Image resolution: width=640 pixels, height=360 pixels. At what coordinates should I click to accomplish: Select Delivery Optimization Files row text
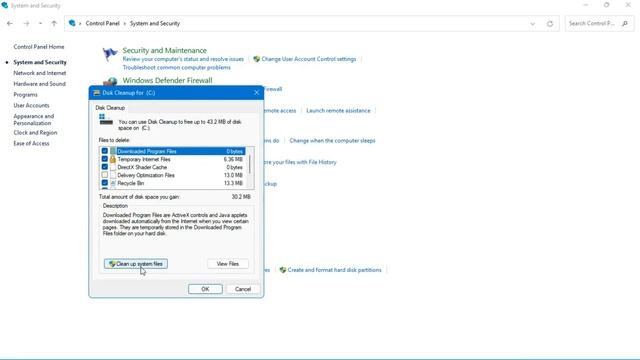click(x=146, y=175)
